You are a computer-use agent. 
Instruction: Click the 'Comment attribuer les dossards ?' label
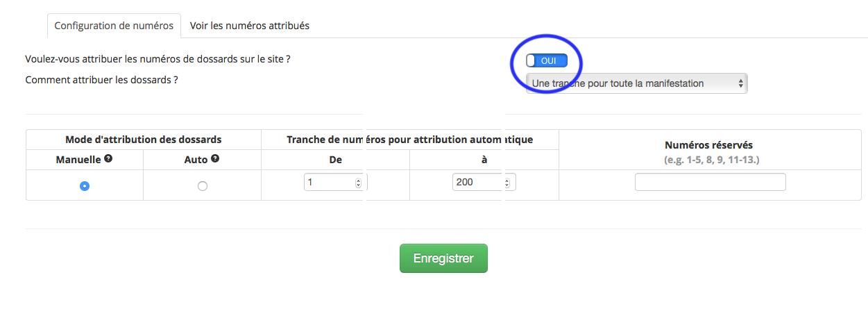click(x=101, y=80)
